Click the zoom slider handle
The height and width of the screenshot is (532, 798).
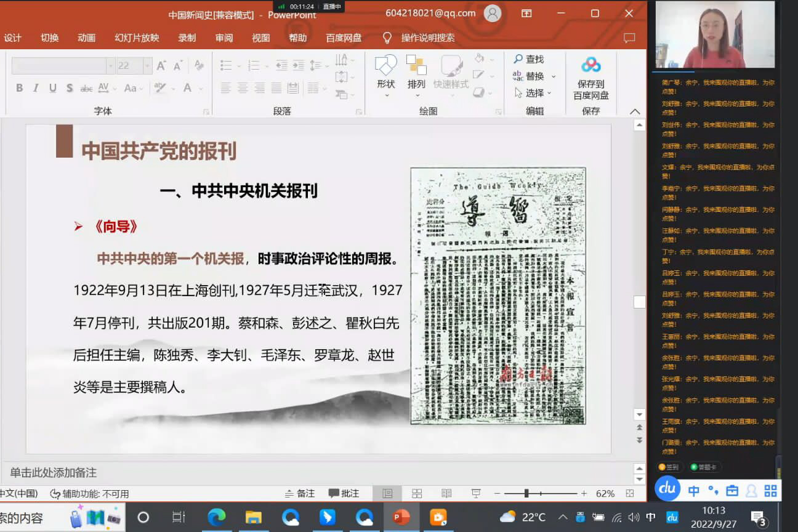pyautogui.click(x=526, y=493)
